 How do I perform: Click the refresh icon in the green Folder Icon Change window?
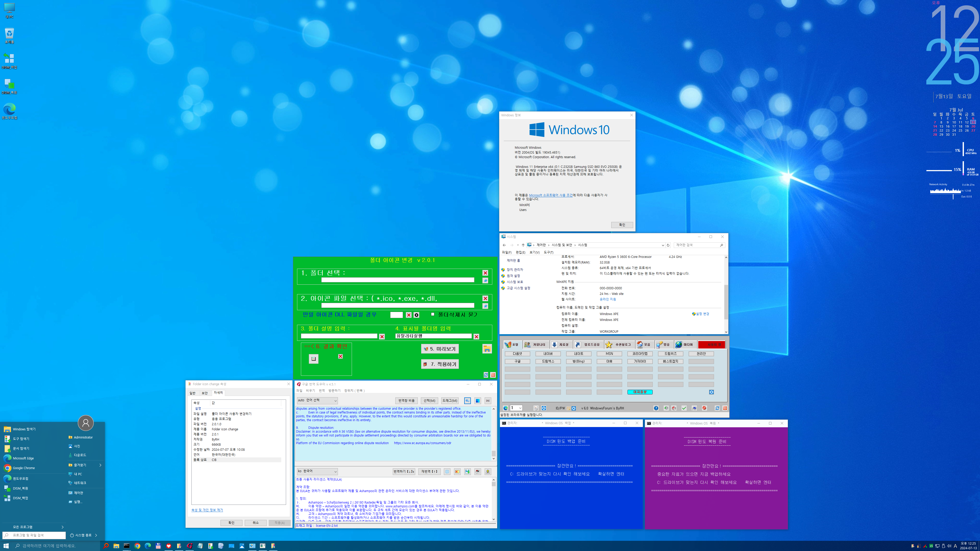(x=486, y=375)
